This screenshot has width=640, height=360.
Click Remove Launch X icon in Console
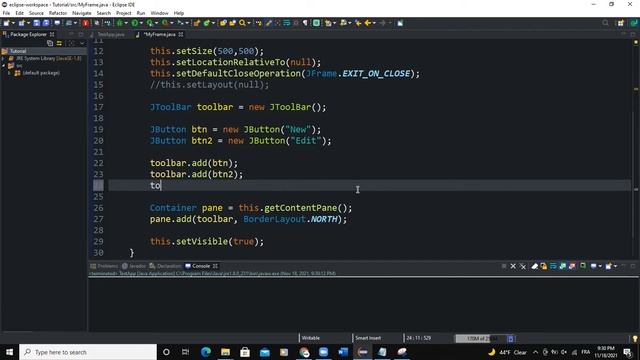(513, 266)
